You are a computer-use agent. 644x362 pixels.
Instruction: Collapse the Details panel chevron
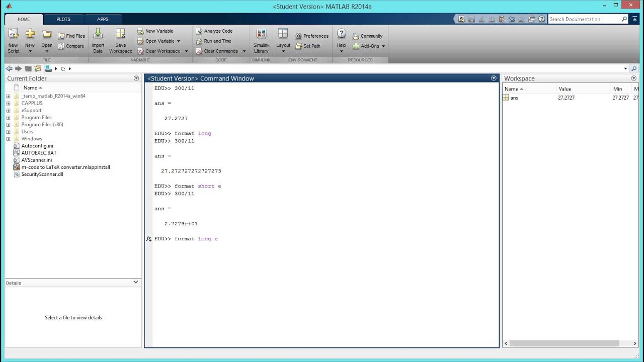coord(136,282)
